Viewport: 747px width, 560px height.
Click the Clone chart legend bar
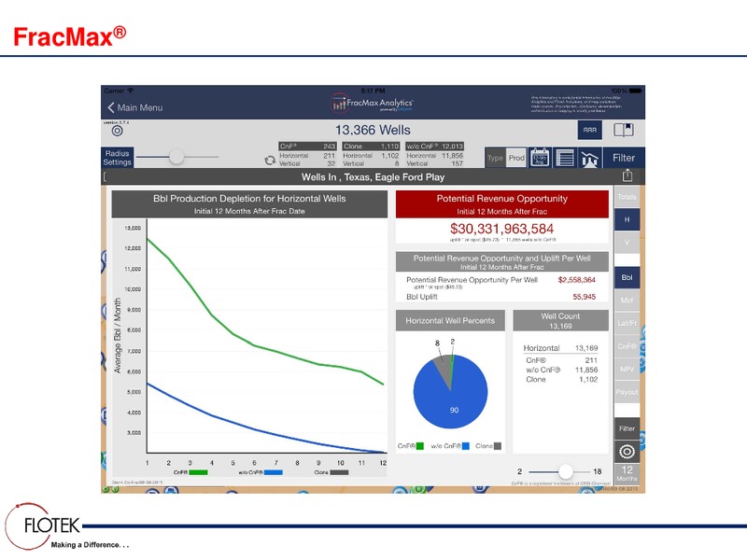pos(339,472)
